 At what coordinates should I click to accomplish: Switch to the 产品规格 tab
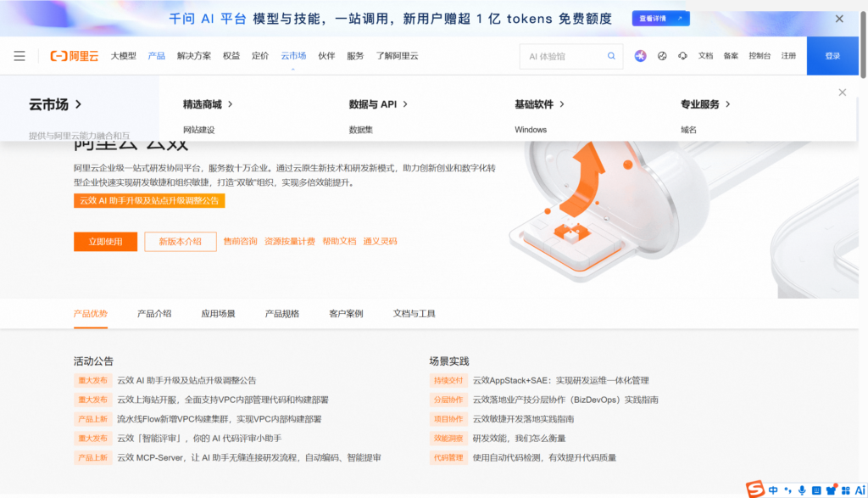282,314
